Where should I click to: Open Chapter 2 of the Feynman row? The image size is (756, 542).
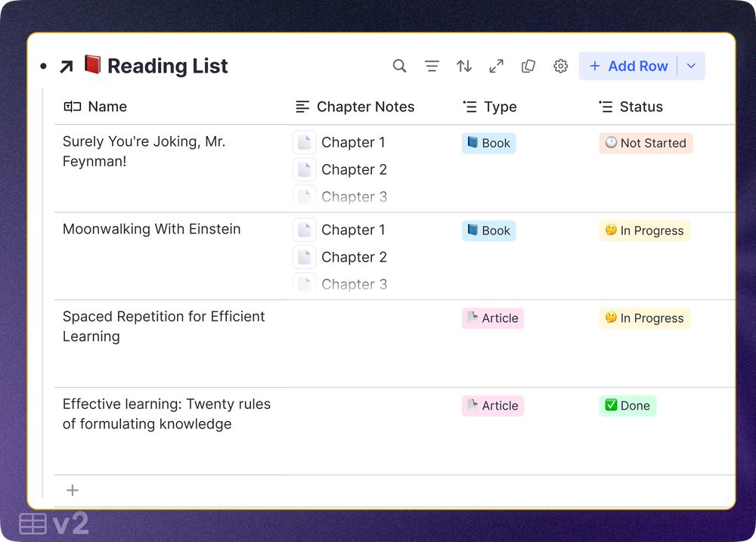tap(354, 170)
